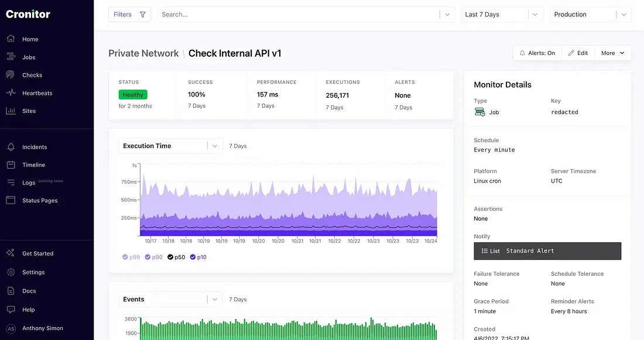Select the Checks radar icon
644x340 pixels.
(11, 75)
